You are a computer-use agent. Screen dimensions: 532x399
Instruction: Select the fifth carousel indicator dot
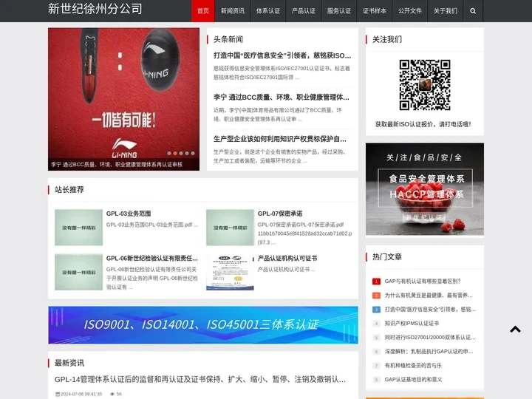tap(193, 154)
